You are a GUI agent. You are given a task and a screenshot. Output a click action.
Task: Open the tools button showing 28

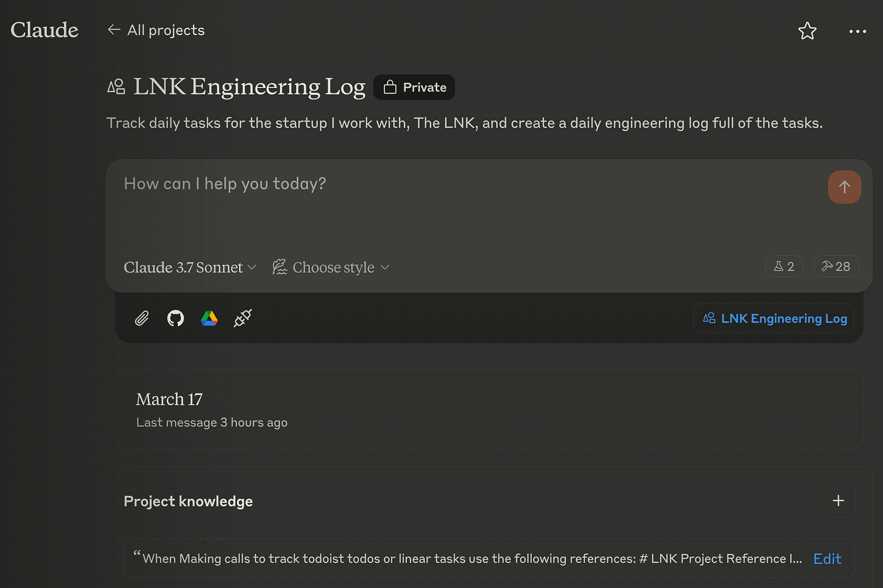click(836, 266)
